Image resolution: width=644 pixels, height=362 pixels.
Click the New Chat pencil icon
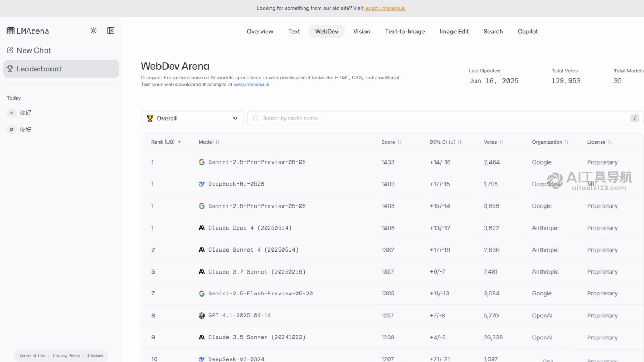pos(10,50)
